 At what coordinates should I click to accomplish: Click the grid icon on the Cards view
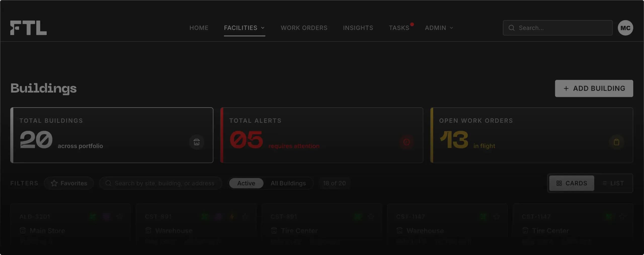(559, 183)
